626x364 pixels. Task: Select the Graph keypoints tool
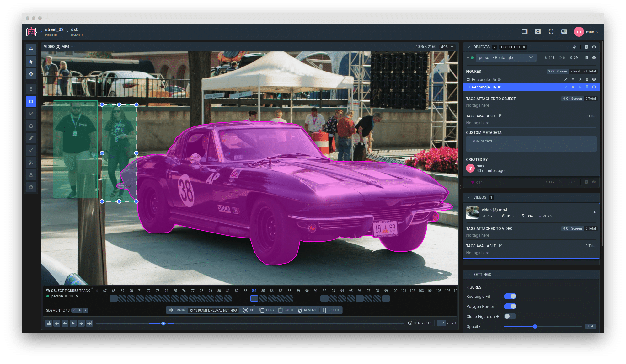pos(31,175)
